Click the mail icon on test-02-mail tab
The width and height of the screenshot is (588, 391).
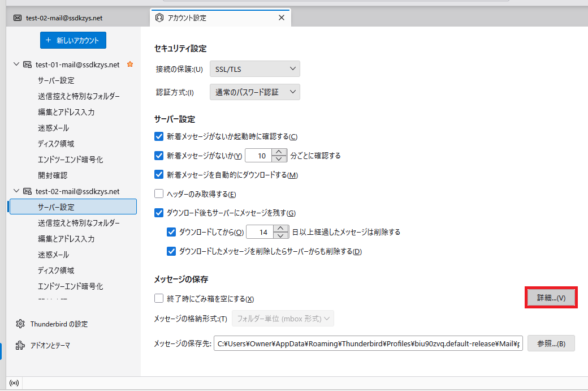point(18,18)
